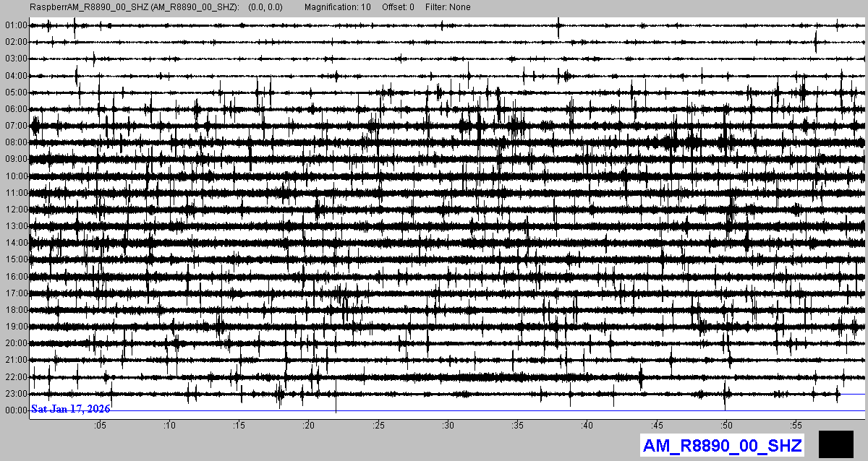Click the Filter: None header text
This screenshot has height=461, width=868.
coord(448,7)
